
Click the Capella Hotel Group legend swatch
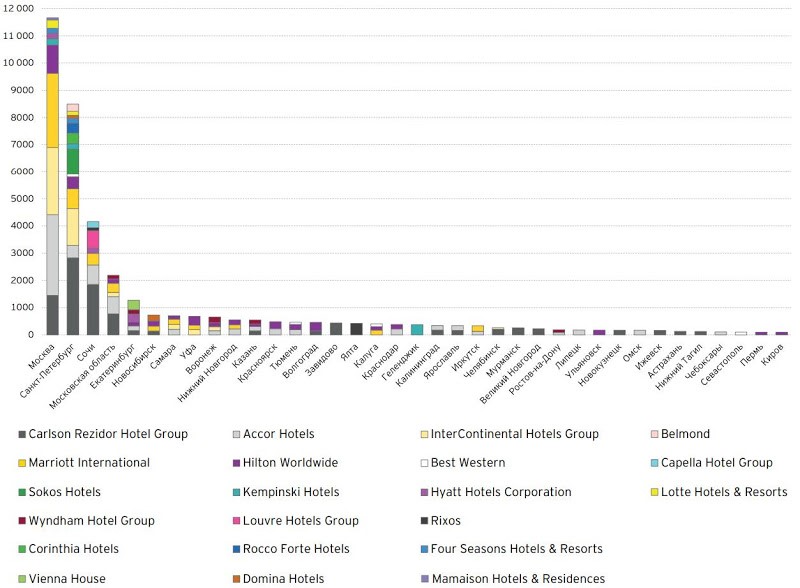coord(655,463)
